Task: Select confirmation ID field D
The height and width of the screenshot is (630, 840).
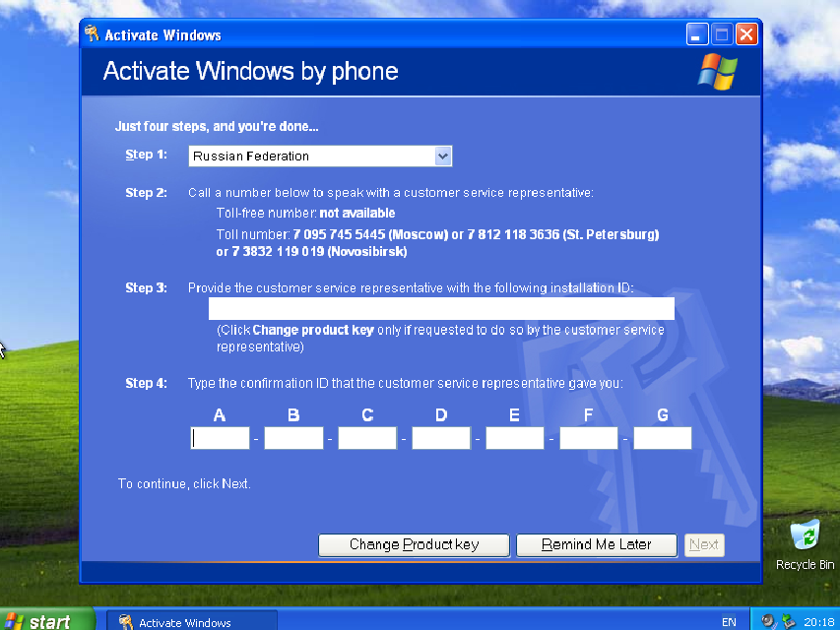Action: point(441,438)
